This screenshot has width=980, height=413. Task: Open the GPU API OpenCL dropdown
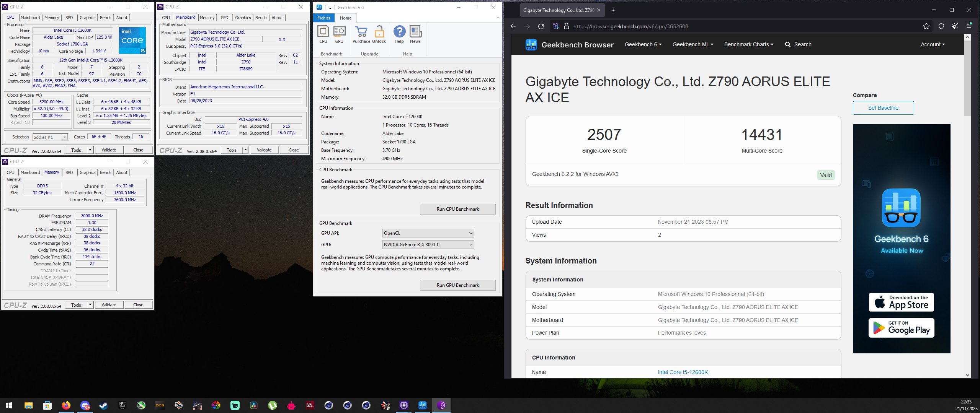pos(428,233)
